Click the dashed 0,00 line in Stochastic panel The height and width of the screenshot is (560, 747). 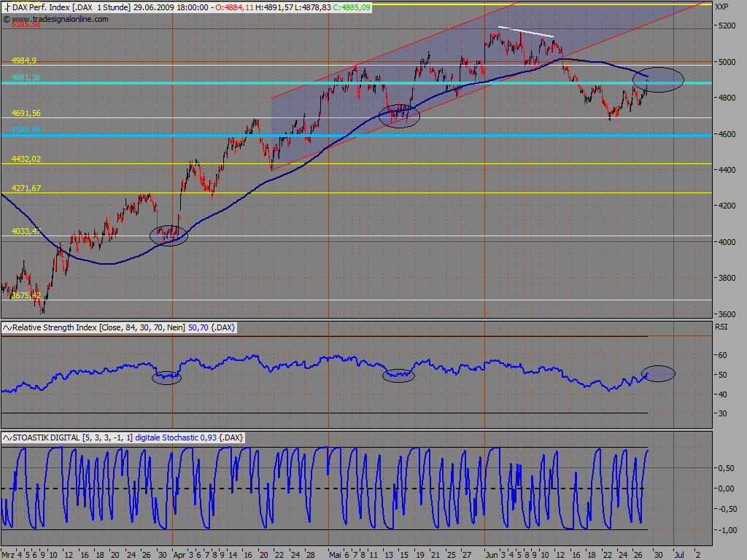pyautogui.click(x=324, y=489)
